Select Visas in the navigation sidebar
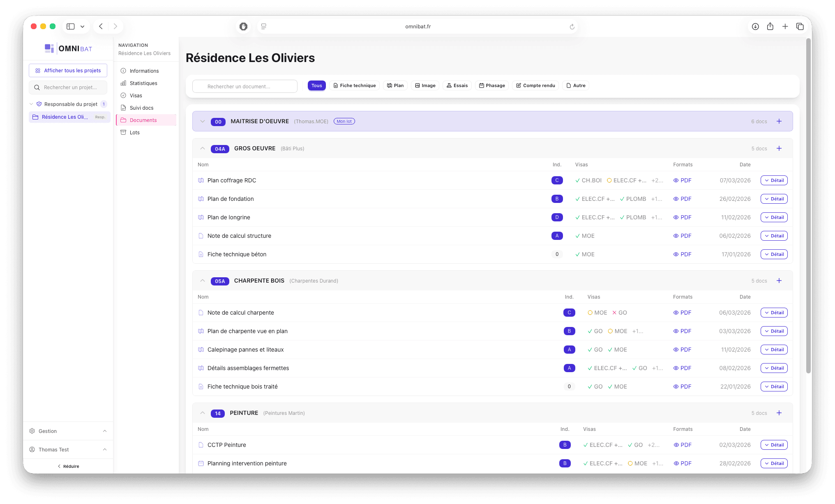 pyautogui.click(x=136, y=95)
